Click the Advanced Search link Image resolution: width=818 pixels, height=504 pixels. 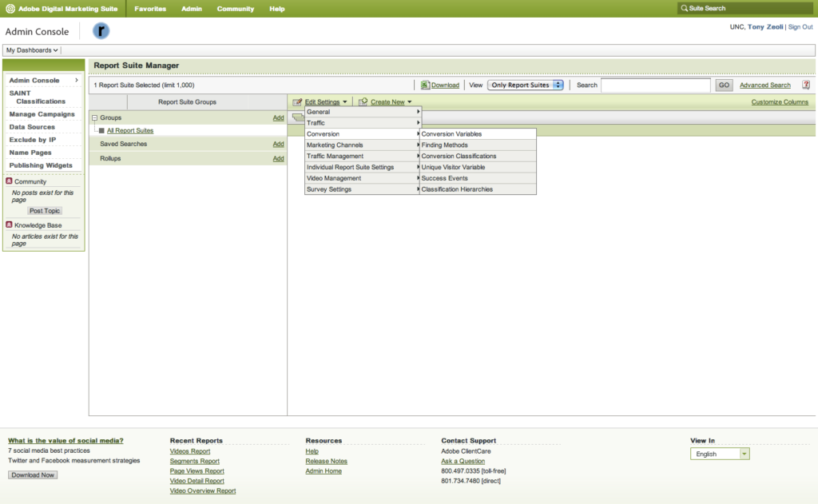[x=764, y=85]
